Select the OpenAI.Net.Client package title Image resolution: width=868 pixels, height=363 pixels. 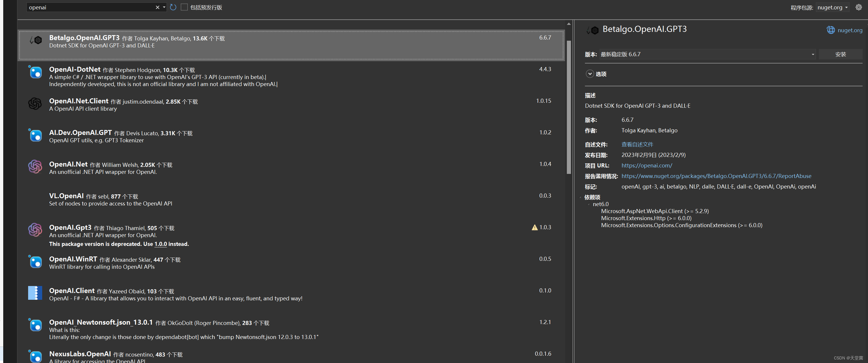[79, 101]
